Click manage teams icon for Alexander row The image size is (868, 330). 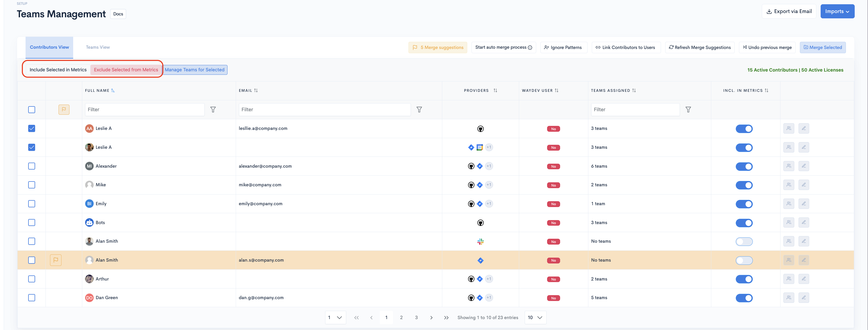point(789,166)
